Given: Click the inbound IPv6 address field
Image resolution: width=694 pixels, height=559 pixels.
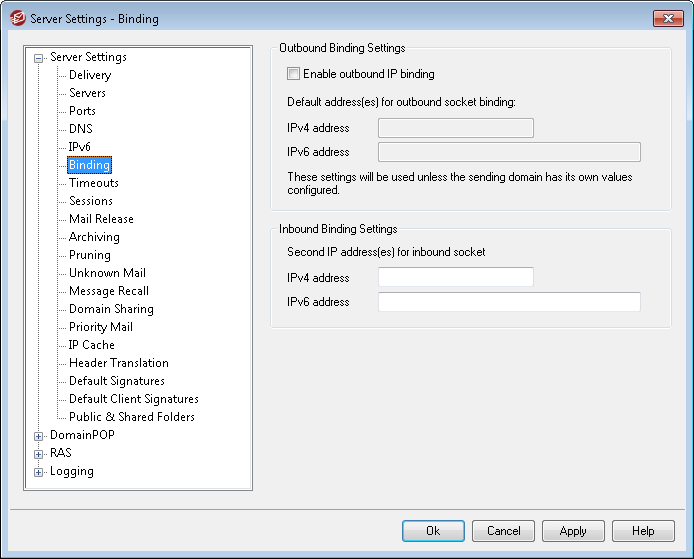Looking at the screenshot, I should coord(508,302).
